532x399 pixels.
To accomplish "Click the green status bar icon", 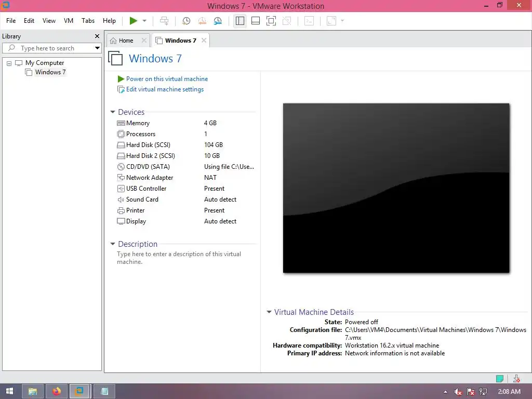I will point(500,378).
